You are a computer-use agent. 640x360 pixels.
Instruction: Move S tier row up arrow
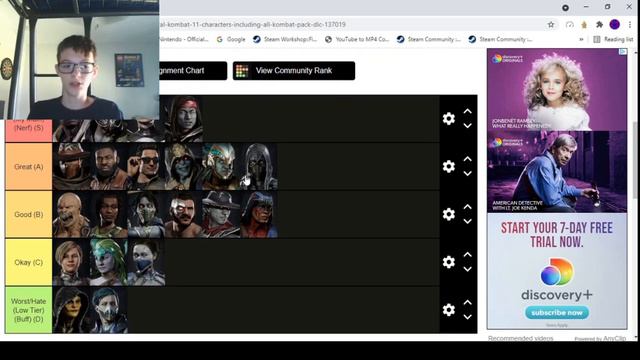pyautogui.click(x=468, y=111)
